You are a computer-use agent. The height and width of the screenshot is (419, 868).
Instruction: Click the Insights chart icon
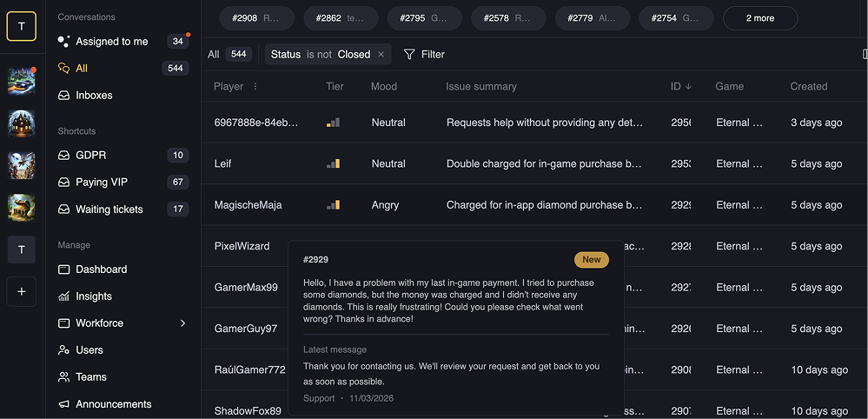[x=63, y=296]
